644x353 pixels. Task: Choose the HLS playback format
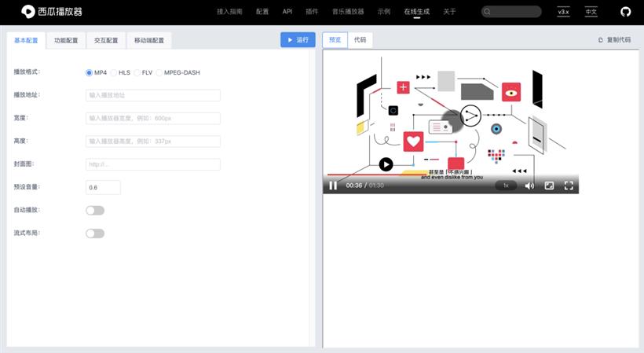point(114,72)
